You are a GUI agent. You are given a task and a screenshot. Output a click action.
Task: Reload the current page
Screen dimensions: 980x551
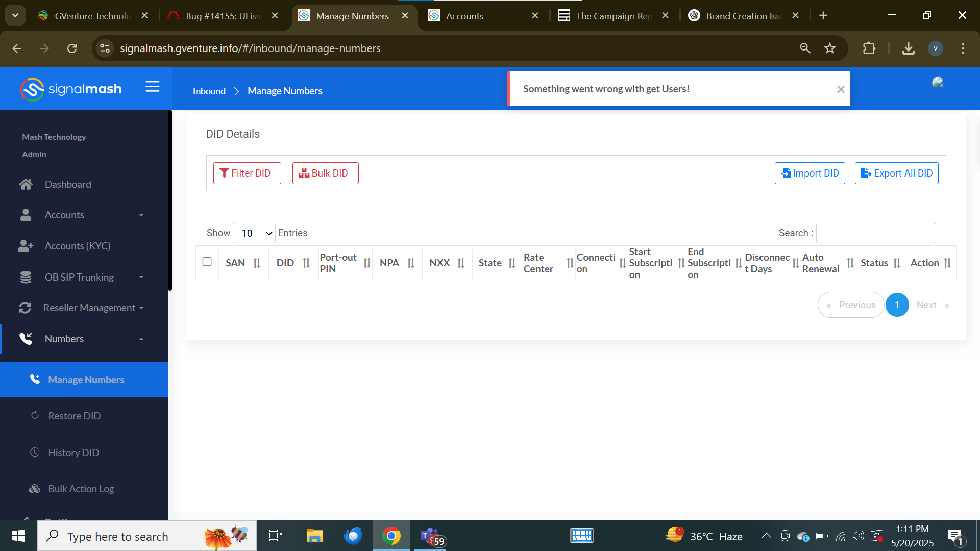(72, 48)
